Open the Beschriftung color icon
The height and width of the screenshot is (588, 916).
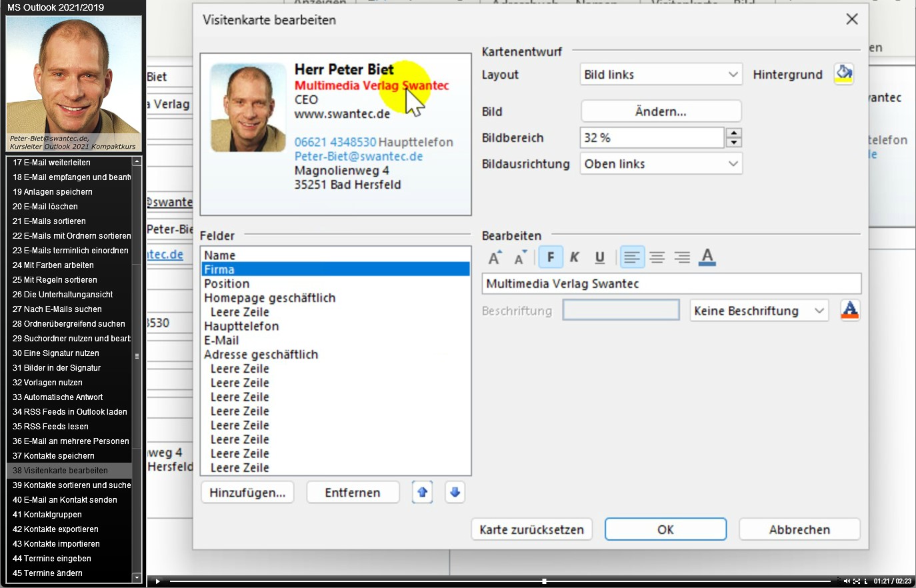(x=849, y=310)
